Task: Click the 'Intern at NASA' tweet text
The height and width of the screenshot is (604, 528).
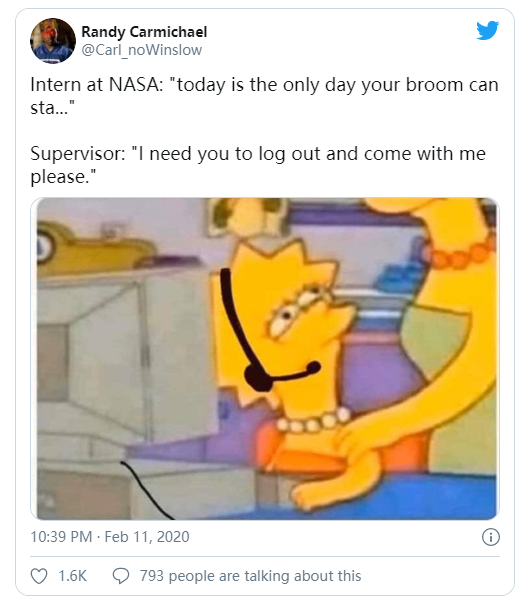Action: 264,96
